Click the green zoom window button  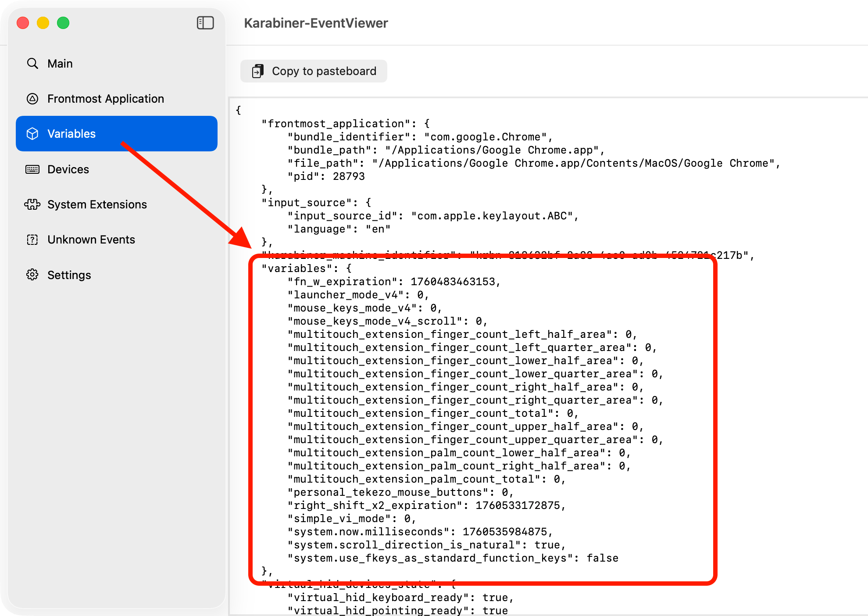pyautogui.click(x=63, y=23)
